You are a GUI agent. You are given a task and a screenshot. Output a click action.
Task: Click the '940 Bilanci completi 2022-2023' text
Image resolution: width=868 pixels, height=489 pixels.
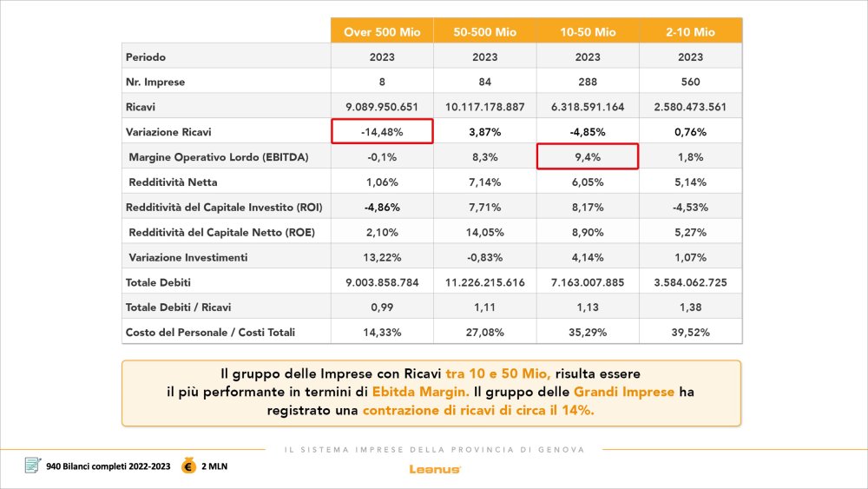[108, 466]
